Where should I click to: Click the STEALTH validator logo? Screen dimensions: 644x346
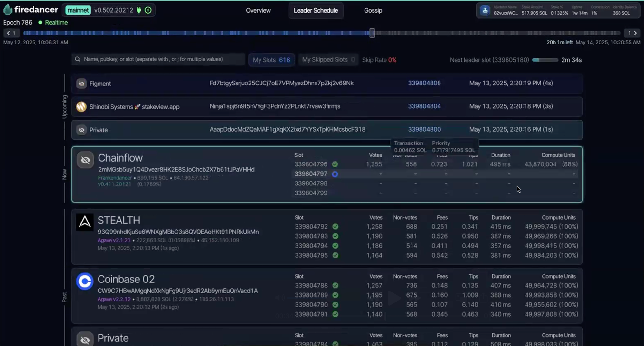(x=85, y=222)
